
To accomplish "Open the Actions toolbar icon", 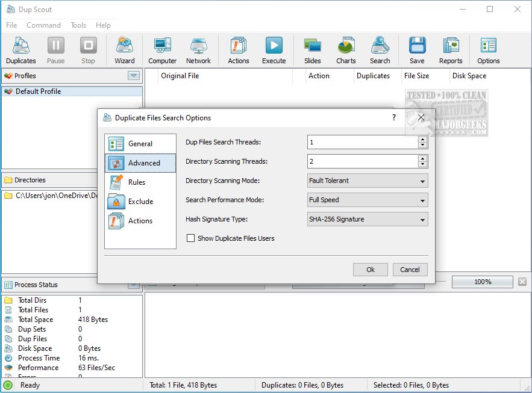I will pyautogui.click(x=239, y=51).
